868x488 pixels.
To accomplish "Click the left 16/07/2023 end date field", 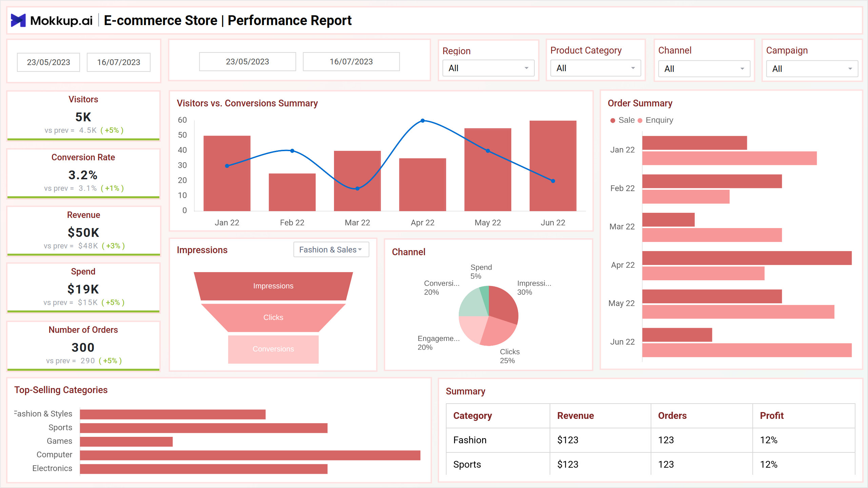I will tap(119, 62).
